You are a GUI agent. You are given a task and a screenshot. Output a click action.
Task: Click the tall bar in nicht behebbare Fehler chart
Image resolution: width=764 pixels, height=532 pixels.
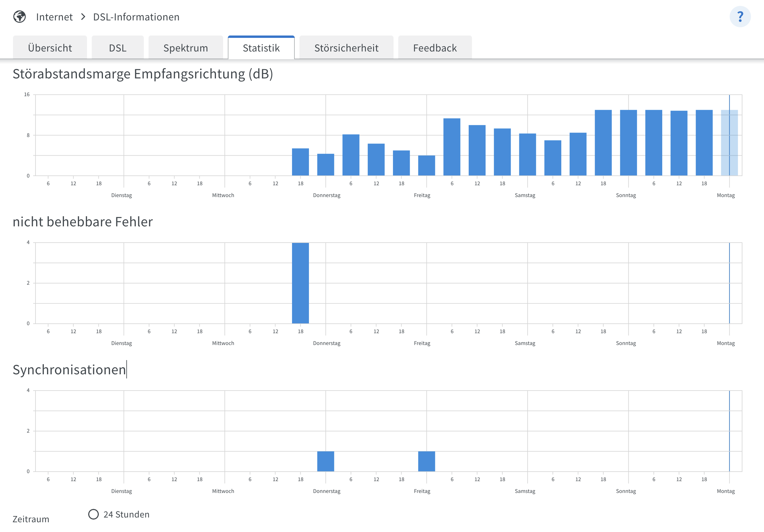click(x=300, y=283)
